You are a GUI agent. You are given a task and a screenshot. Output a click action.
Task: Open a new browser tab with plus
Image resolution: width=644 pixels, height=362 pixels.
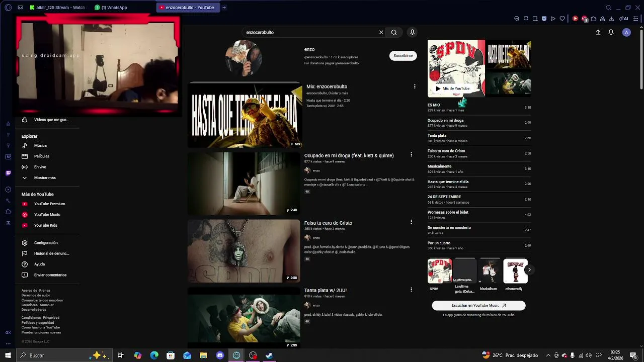point(224,8)
